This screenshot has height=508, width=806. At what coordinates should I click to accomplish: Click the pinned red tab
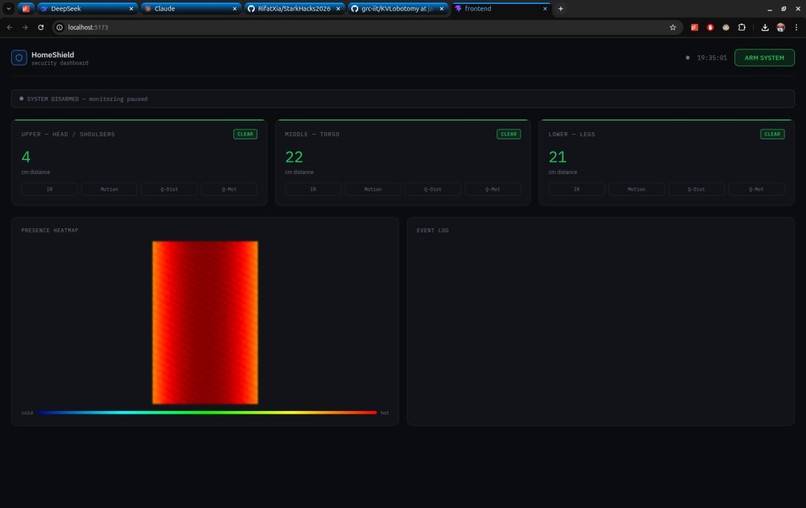[26, 8]
